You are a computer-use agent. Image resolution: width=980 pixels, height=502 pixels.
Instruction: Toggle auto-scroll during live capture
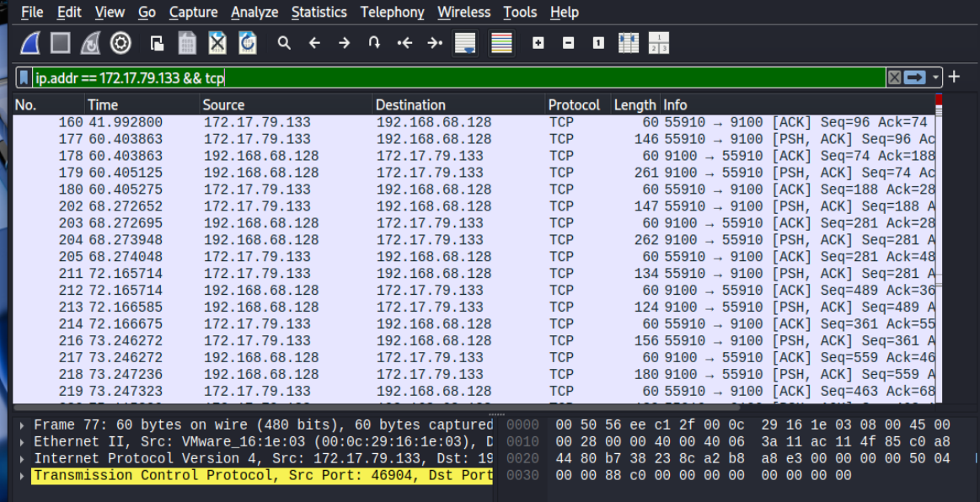[x=465, y=43]
